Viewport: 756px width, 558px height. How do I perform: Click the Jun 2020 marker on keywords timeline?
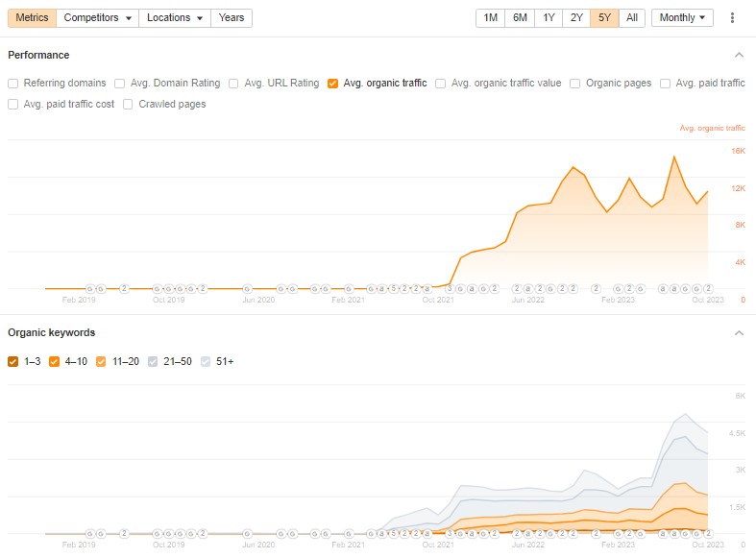click(x=247, y=533)
